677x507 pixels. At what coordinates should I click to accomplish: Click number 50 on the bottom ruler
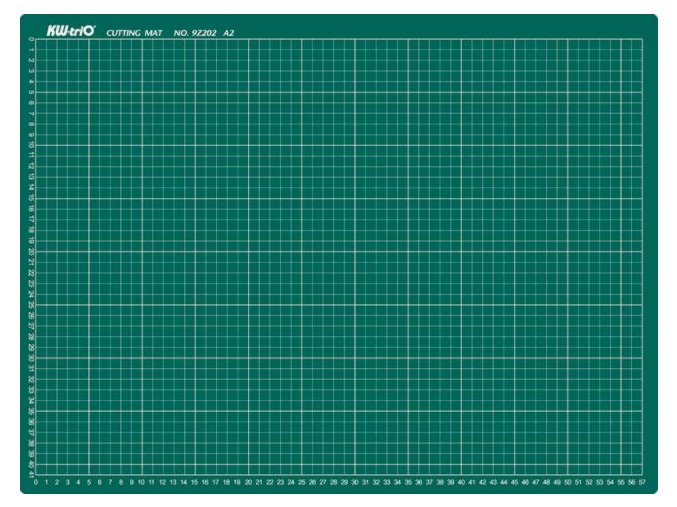(567, 482)
